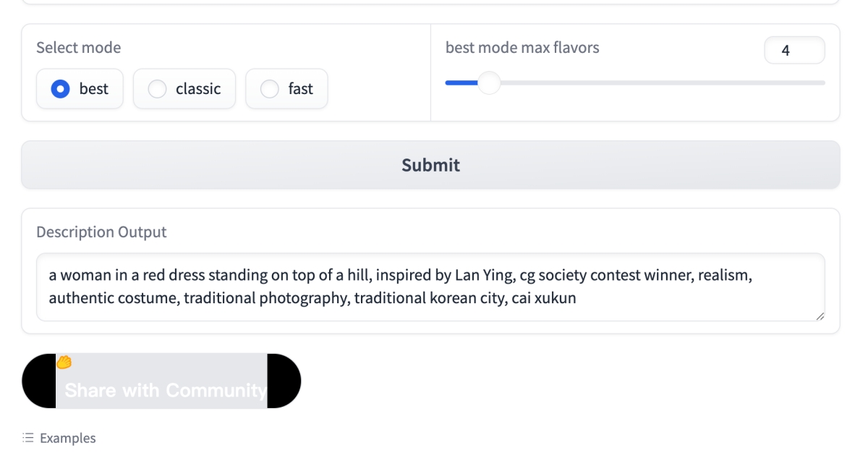Click the "Select mode" label

78,48
